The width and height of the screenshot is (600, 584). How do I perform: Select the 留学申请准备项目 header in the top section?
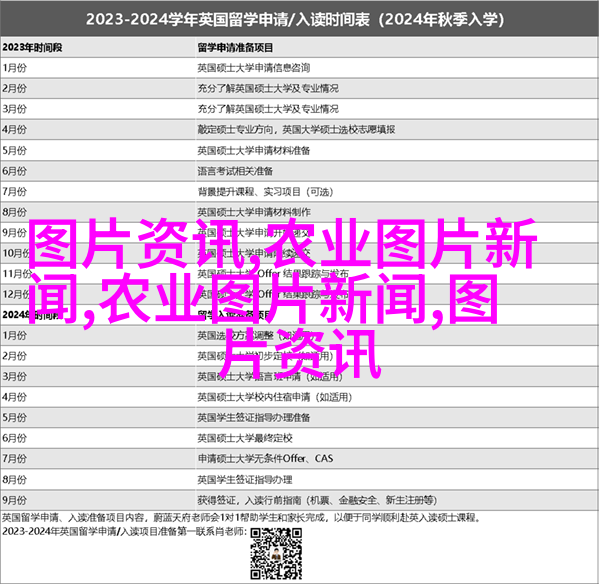[x=235, y=47]
